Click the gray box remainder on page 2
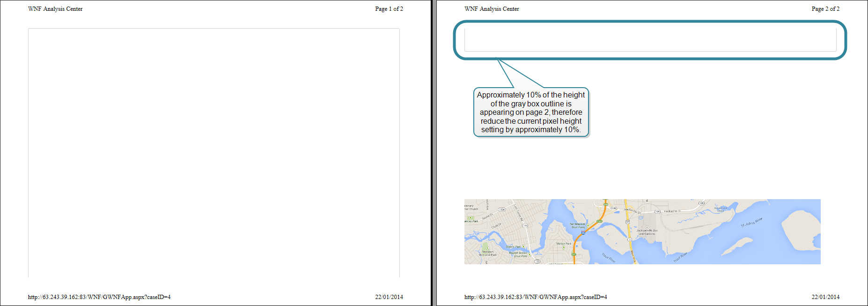Screen dimensions: 868x306 coord(650,40)
